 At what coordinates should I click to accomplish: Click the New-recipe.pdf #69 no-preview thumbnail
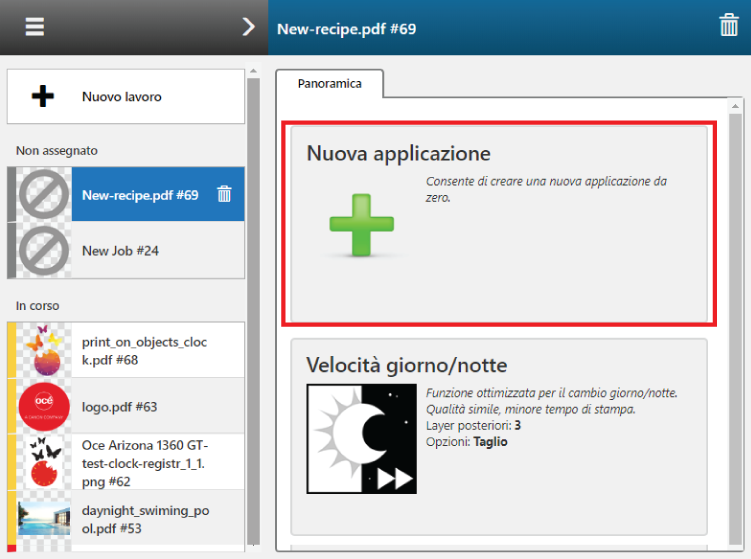click(x=44, y=194)
